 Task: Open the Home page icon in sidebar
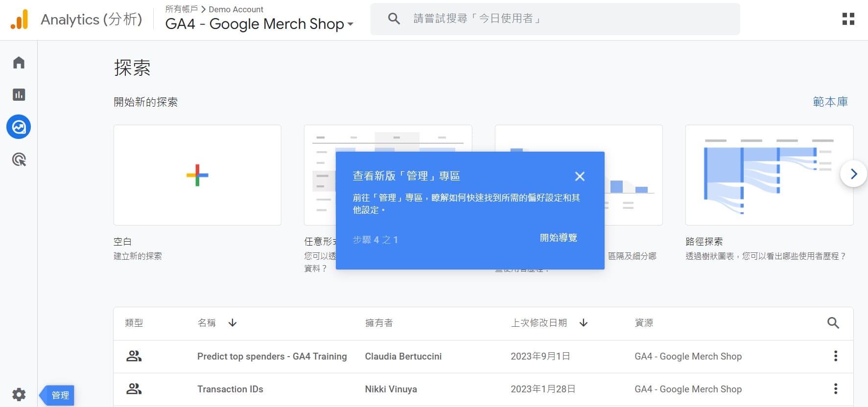coord(19,63)
